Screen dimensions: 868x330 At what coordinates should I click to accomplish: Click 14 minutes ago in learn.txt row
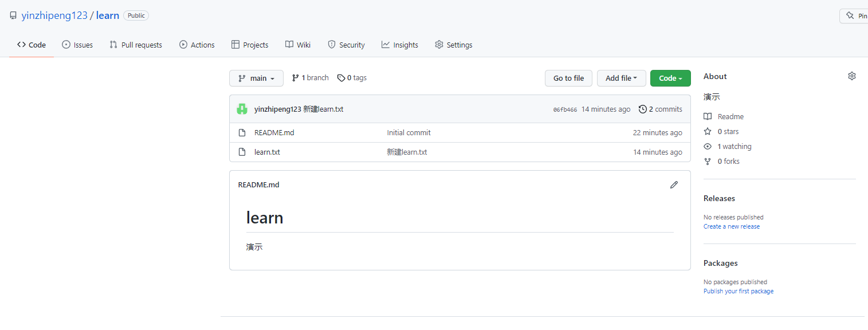point(658,152)
